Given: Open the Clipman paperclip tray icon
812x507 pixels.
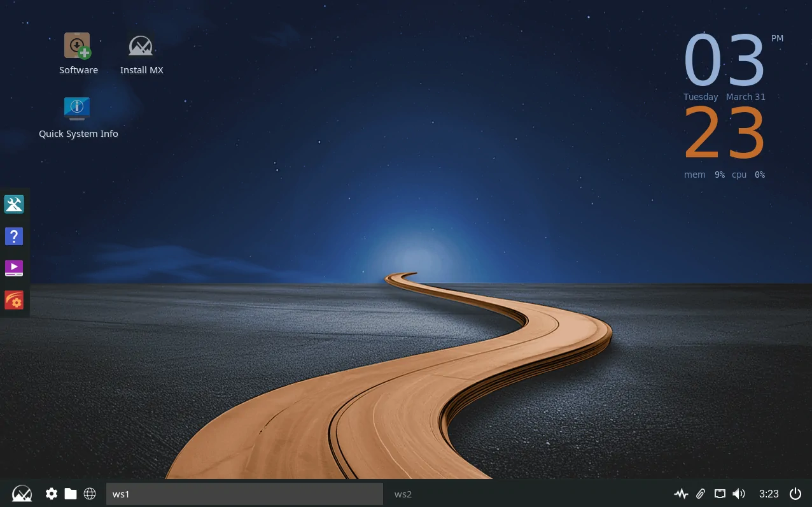Looking at the screenshot, I should pos(701,494).
